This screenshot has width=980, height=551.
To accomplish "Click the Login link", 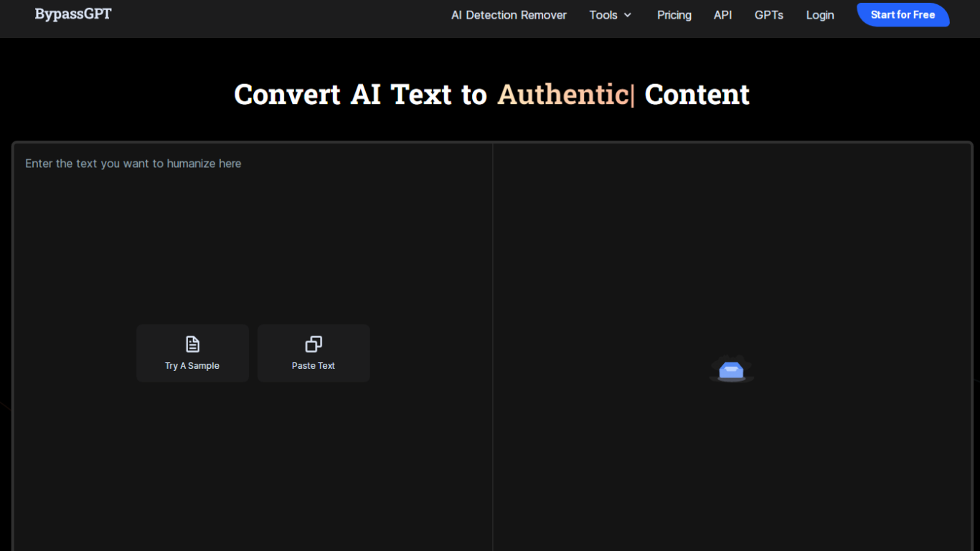I will tap(819, 15).
